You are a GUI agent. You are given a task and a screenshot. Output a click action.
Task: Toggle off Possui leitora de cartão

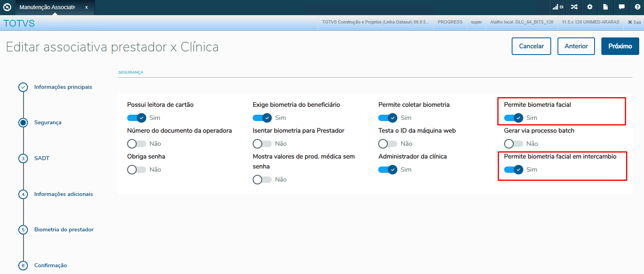(x=137, y=118)
